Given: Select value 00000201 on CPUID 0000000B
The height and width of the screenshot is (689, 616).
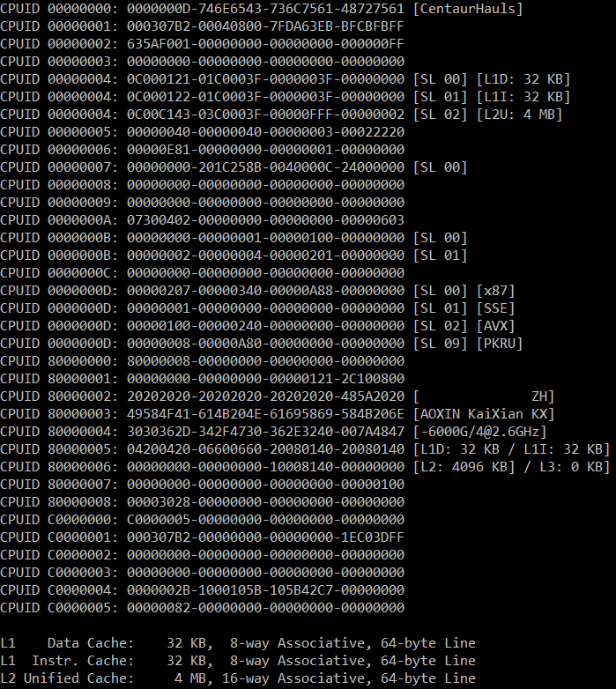Looking at the screenshot, I should 301,256.
